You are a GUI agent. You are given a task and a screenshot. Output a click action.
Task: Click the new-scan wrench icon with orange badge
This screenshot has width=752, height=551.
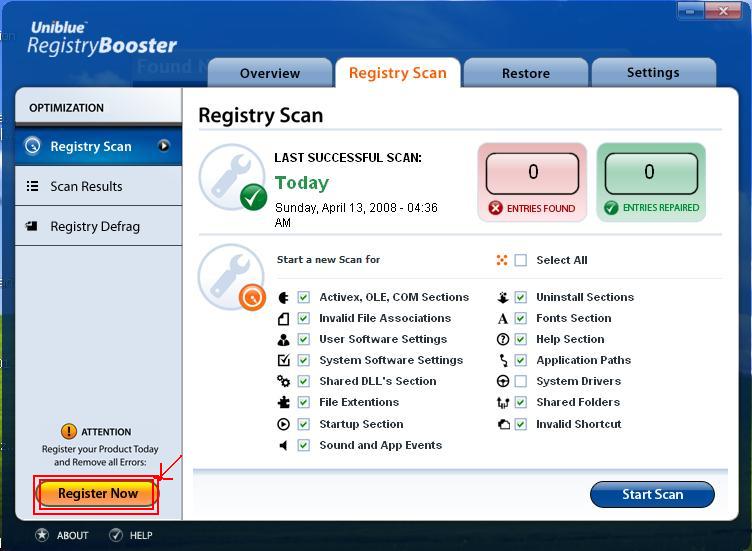point(232,277)
